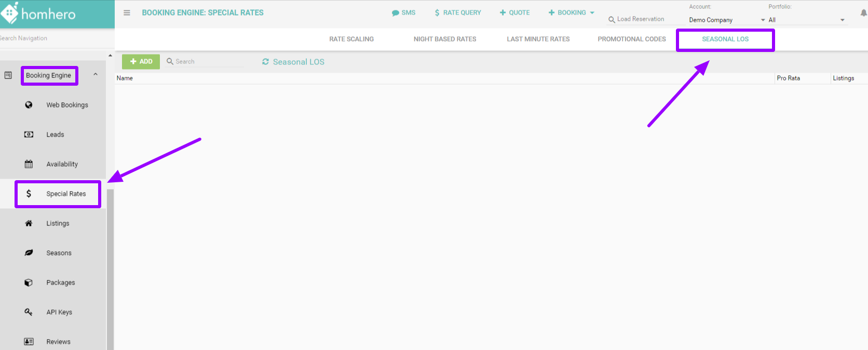868x350 pixels.
Task: Click the Availability calendar icon
Action: 29,164
